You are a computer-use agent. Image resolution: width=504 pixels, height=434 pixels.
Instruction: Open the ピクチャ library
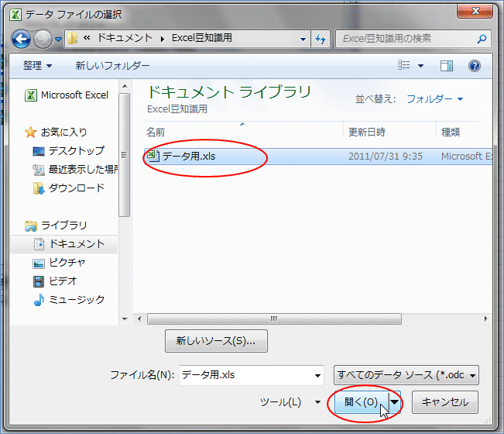point(67,263)
